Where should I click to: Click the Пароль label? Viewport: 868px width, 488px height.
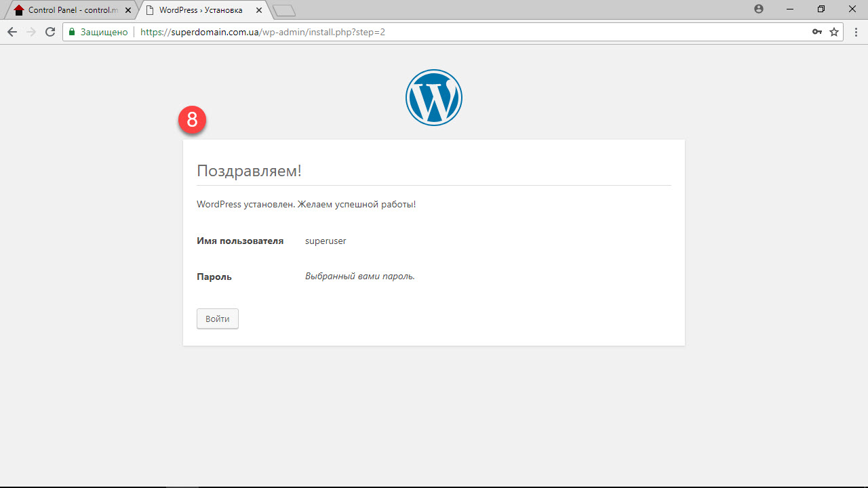[x=214, y=277]
